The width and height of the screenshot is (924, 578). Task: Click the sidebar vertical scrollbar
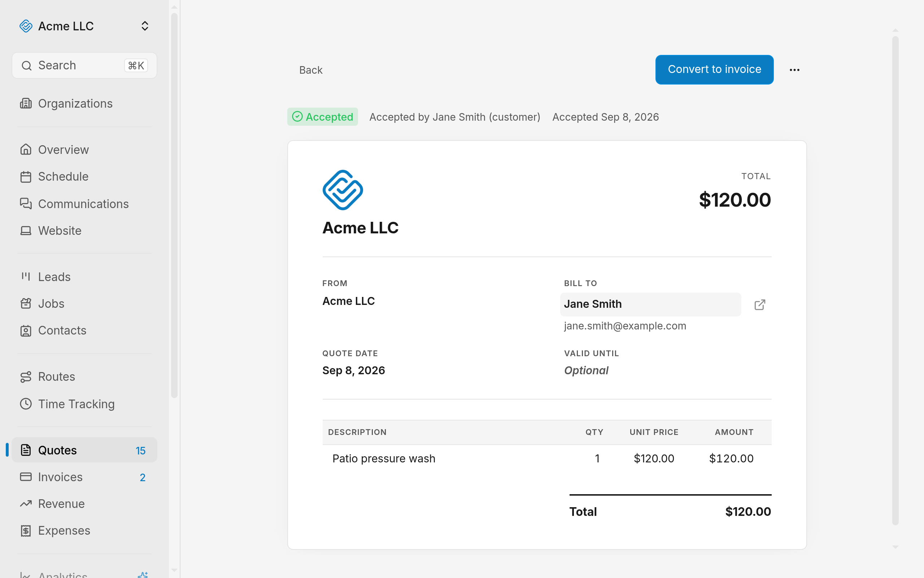174,206
